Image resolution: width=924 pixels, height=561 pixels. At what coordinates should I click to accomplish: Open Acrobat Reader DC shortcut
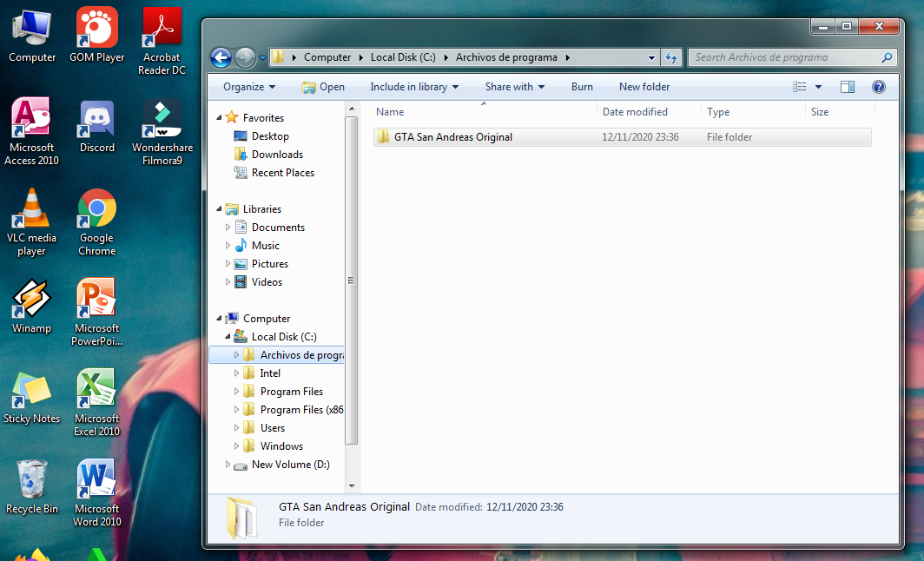tap(162, 42)
